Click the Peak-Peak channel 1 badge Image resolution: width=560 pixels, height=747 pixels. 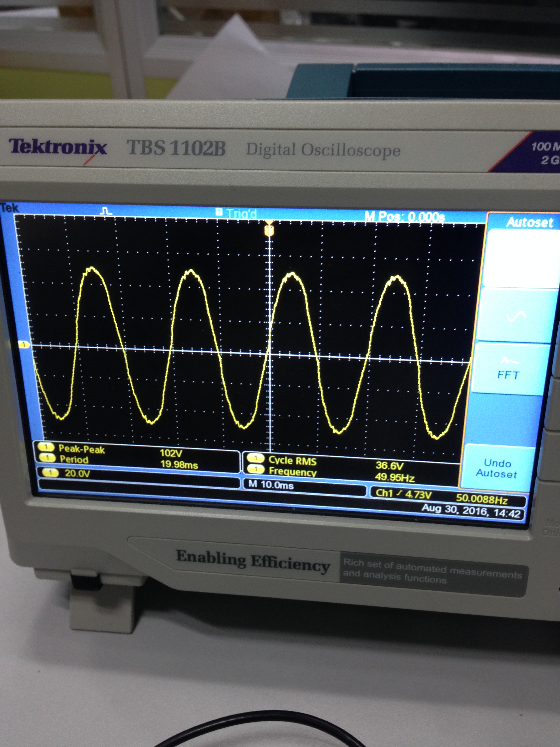click(x=46, y=447)
